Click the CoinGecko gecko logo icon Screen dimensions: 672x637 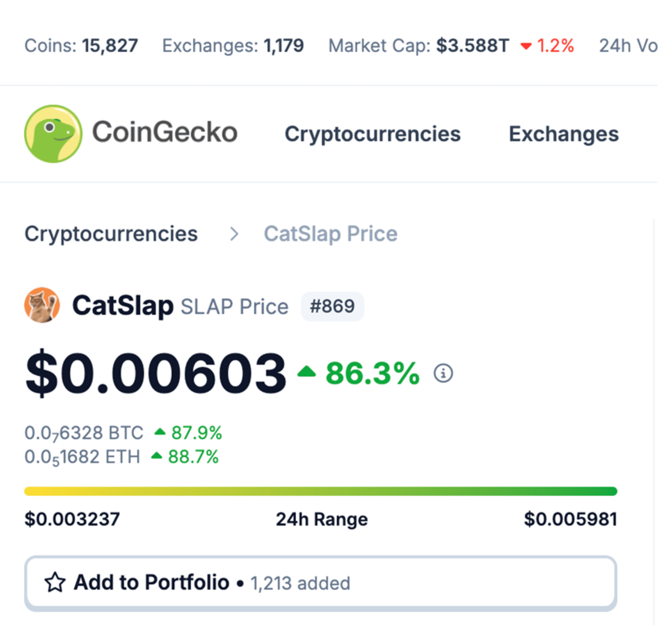(x=53, y=134)
